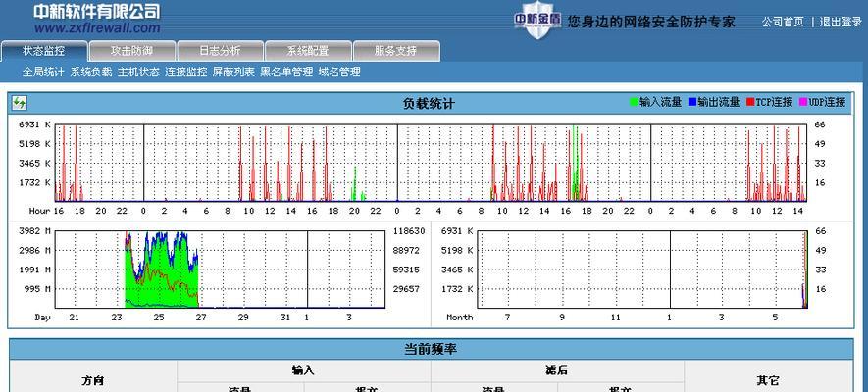868x392 pixels.
Task: Open the 攻击防御 tab
Action: (131, 51)
